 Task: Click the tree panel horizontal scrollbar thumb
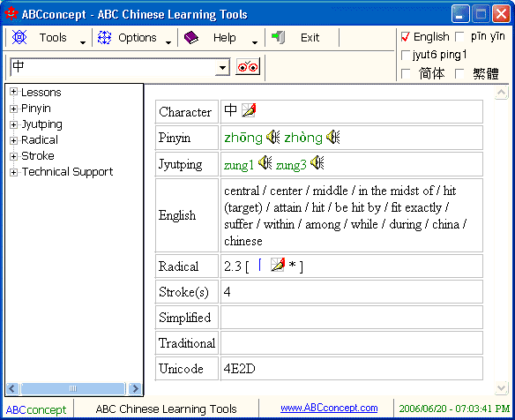[x=73, y=388]
